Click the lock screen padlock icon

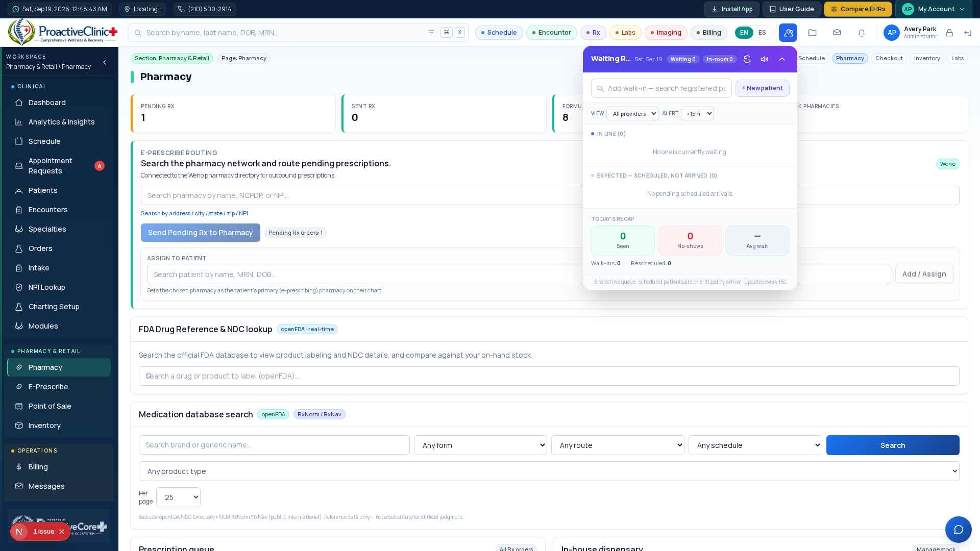click(x=949, y=33)
